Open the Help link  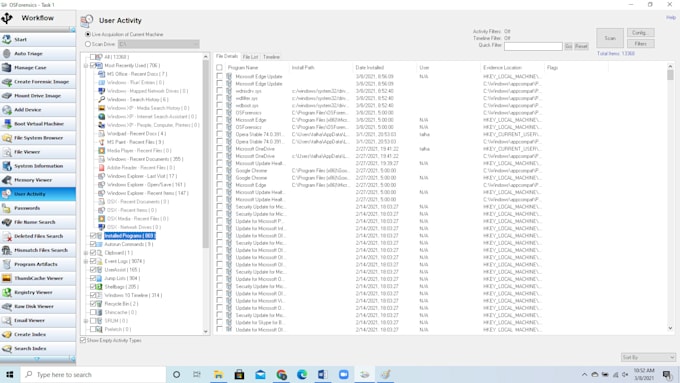pyautogui.click(x=671, y=18)
